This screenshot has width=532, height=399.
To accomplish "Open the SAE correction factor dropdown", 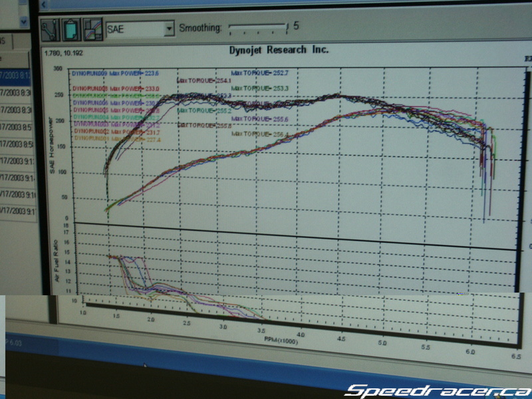I will (168, 29).
